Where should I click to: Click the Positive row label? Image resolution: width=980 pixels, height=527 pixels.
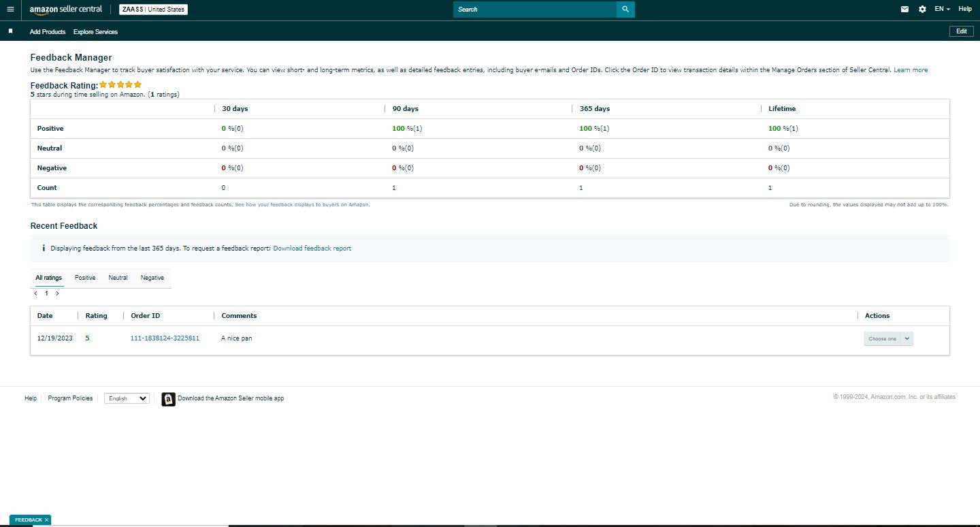click(x=50, y=129)
